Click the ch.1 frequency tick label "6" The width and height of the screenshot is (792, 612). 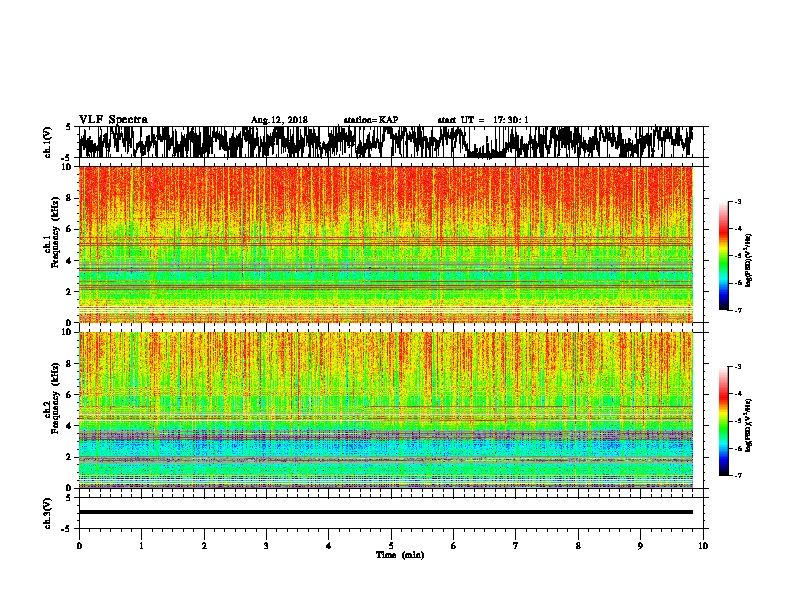pos(70,229)
